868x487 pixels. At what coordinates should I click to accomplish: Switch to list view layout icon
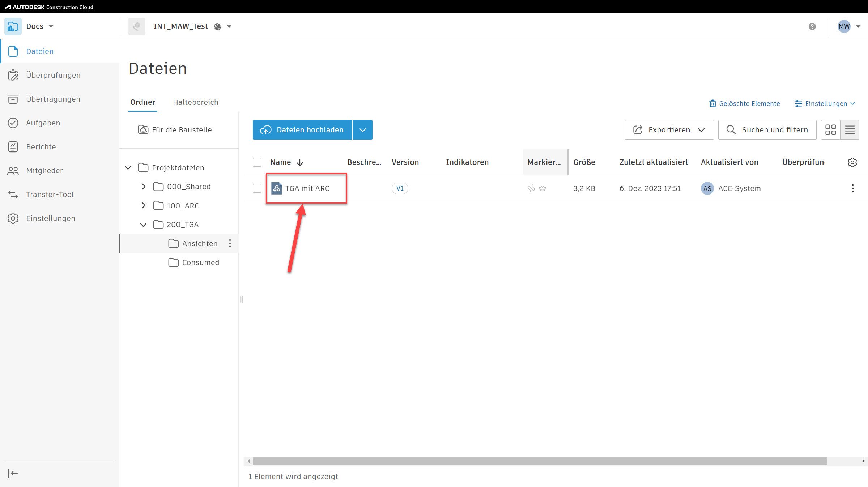coord(850,130)
